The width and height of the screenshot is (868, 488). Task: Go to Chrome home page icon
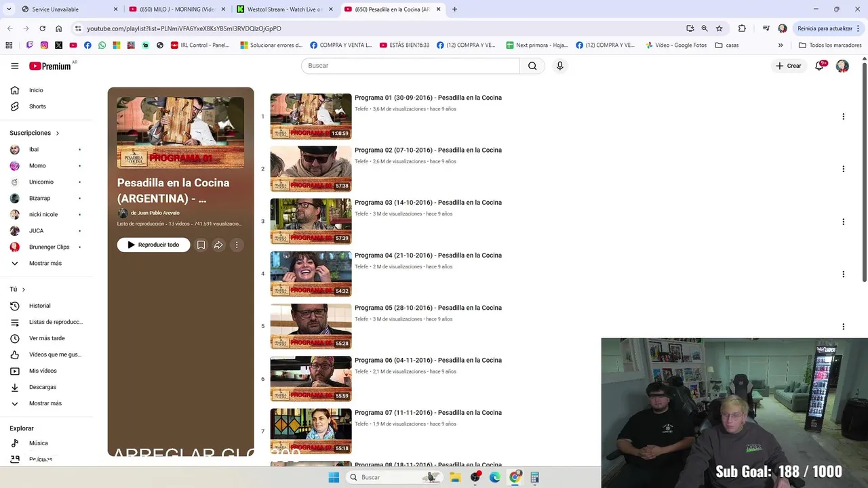point(58,28)
